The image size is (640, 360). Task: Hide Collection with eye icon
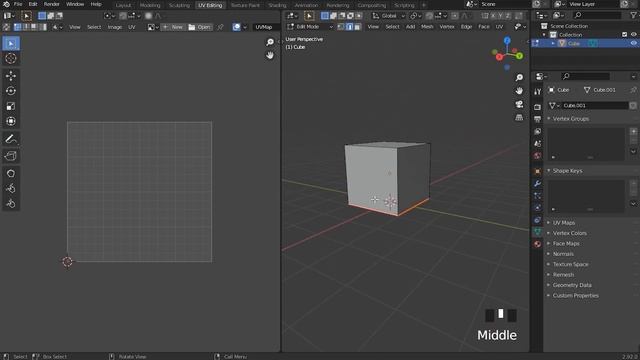pyautogui.click(x=633, y=35)
